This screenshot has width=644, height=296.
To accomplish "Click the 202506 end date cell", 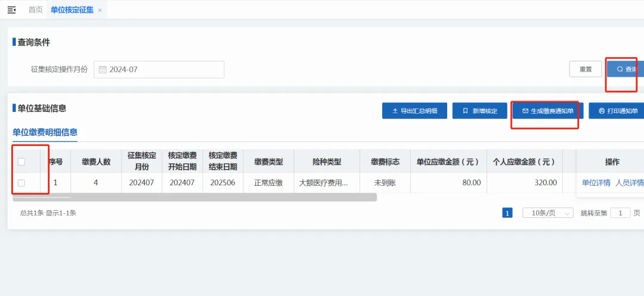I will (222, 183).
